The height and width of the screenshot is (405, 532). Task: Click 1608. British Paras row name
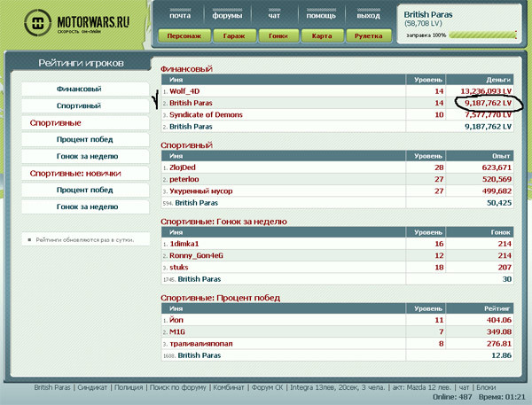click(199, 355)
